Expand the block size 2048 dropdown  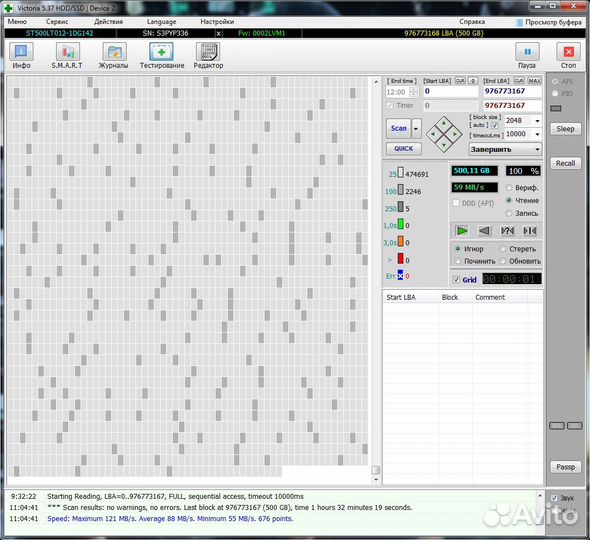coord(537,121)
